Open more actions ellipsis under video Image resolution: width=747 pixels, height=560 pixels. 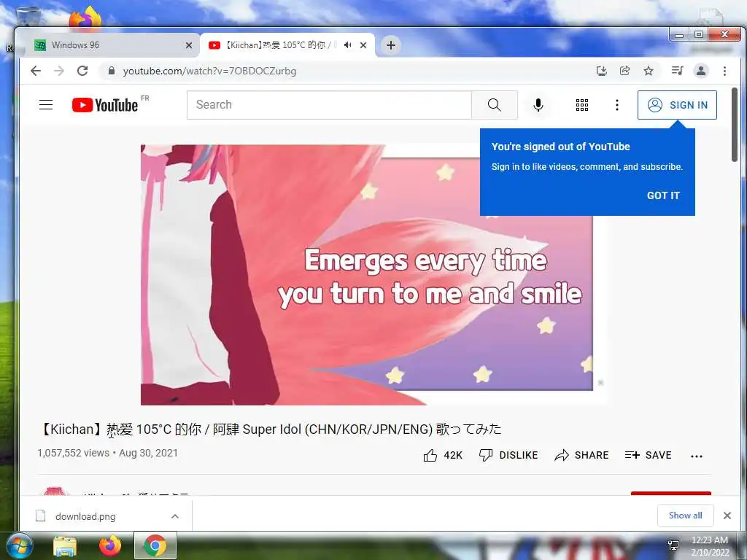pyautogui.click(x=697, y=456)
